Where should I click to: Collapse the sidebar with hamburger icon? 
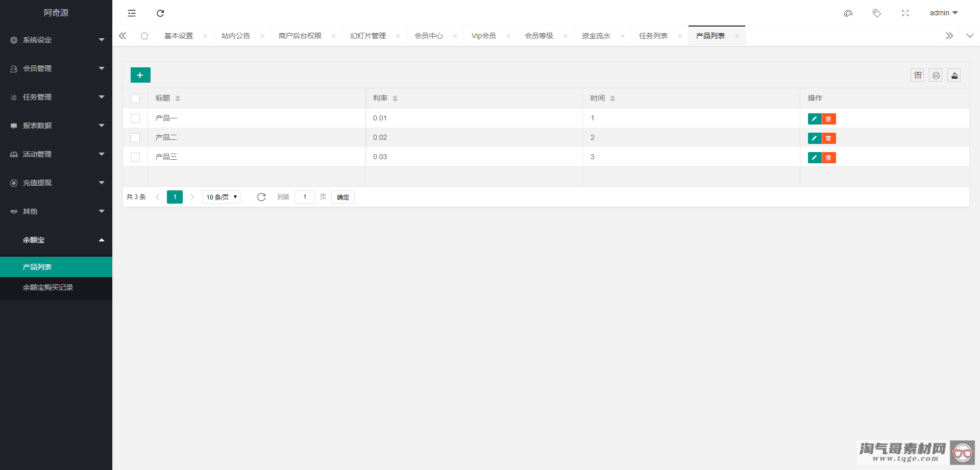pos(132,13)
